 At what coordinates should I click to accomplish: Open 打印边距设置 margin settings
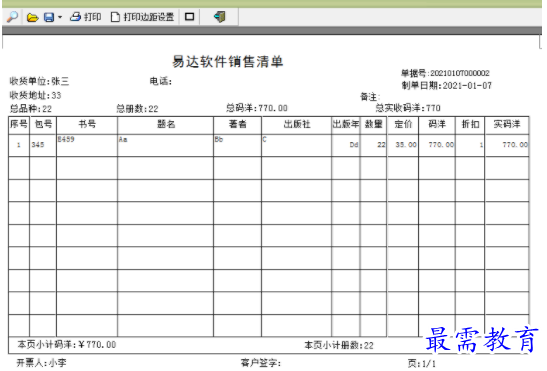pos(142,17)
